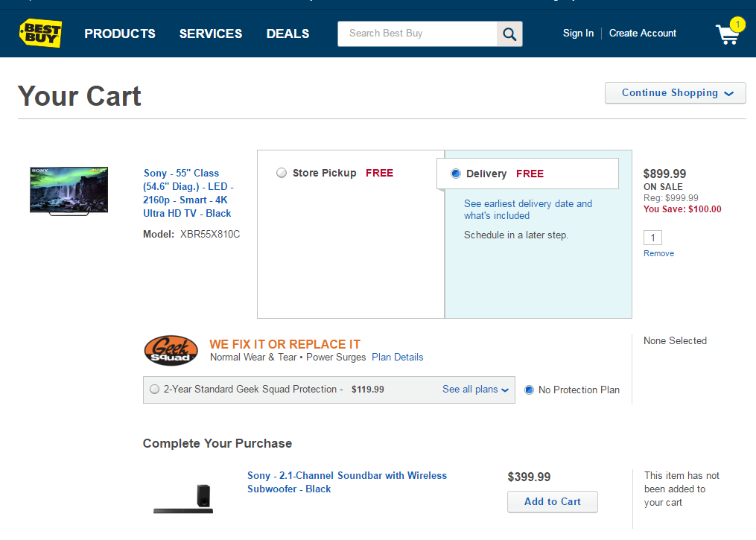Image resolution: width=756 pixels, height=540 pixels.
Task: Select Store Pickup radio option
Action: coord(282,173)
